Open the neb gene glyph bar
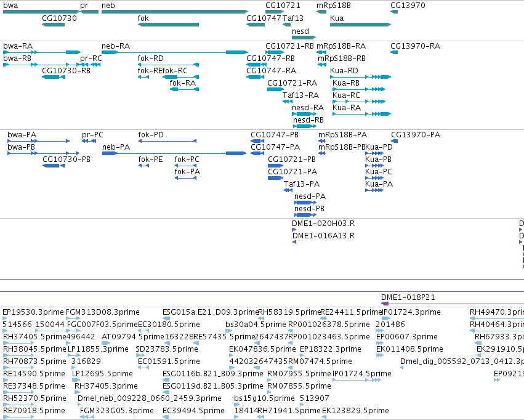The height and width of the screenshot is (420, 524). click(175, 12)
